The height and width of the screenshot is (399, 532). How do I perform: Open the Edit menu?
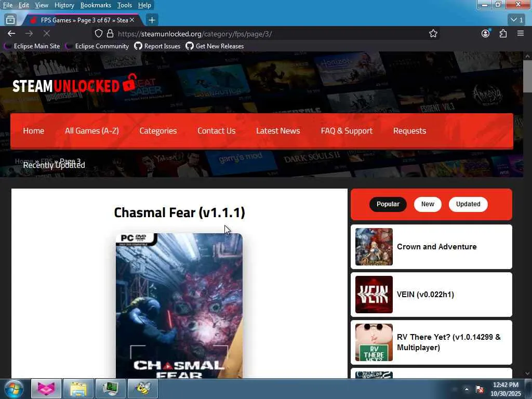(x=23, y=5)
